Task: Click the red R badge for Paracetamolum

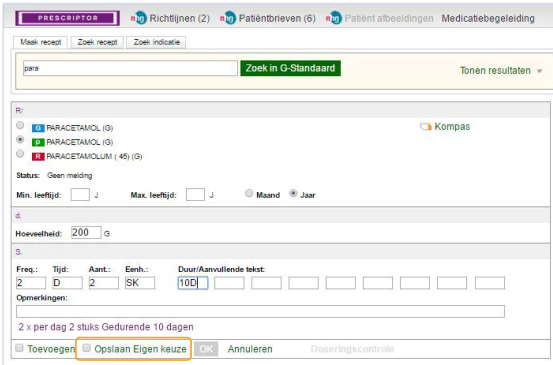Action: [38, 157]
